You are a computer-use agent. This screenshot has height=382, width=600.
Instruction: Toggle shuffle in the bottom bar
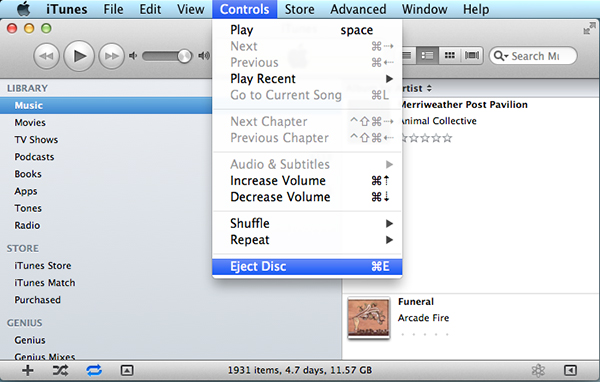(x=60, y=370)
